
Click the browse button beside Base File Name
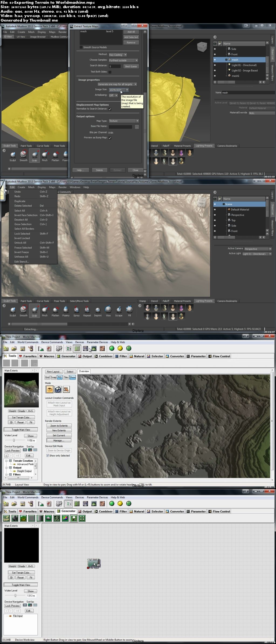[x=137, y=127]
